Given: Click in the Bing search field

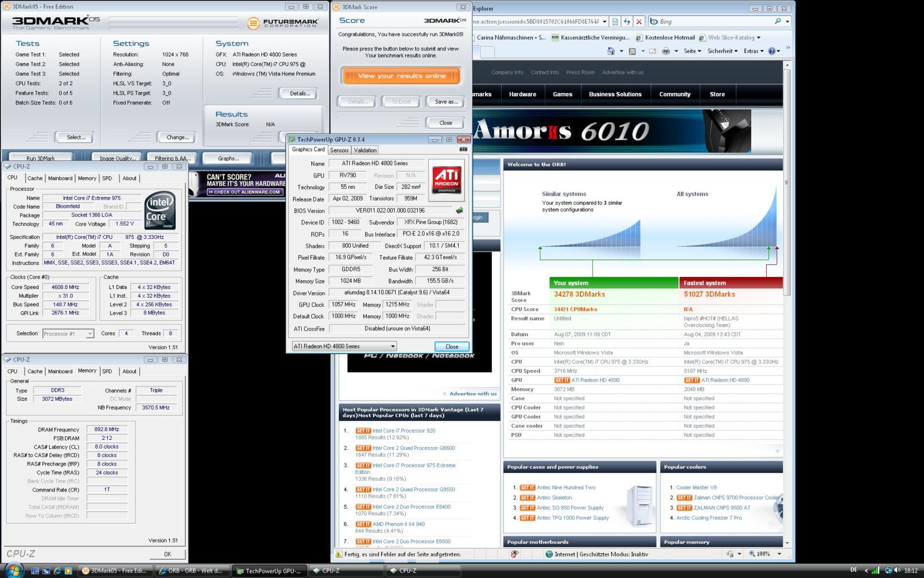Looking at the screenshot, I should click(715, 21).
